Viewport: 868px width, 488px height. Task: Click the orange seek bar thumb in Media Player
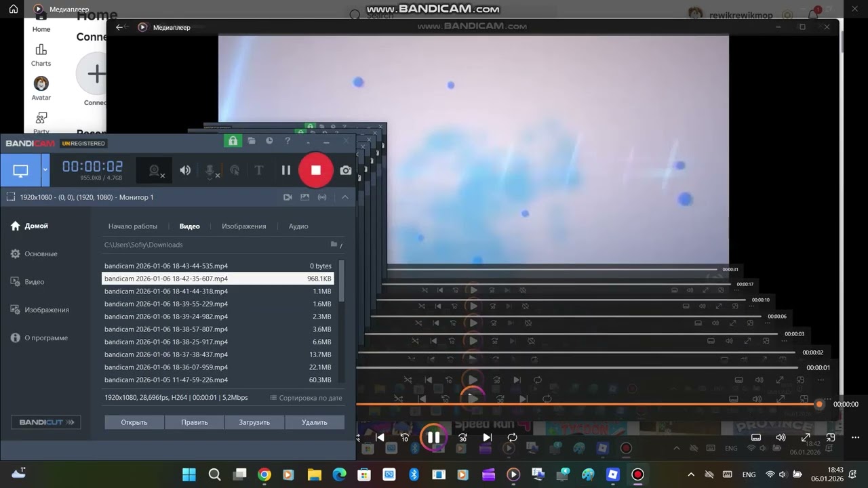tap(819, 405)
